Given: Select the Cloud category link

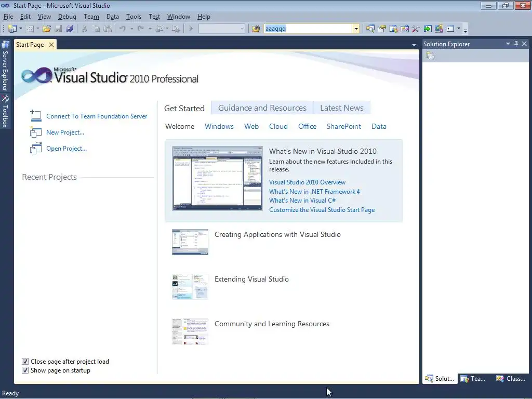Looking at the screenshot, I should pyautogui.click(x=278, y=126).
